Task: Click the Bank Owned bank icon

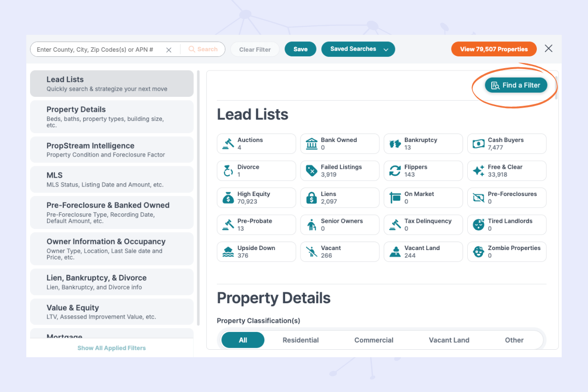Action: [311, 143]
